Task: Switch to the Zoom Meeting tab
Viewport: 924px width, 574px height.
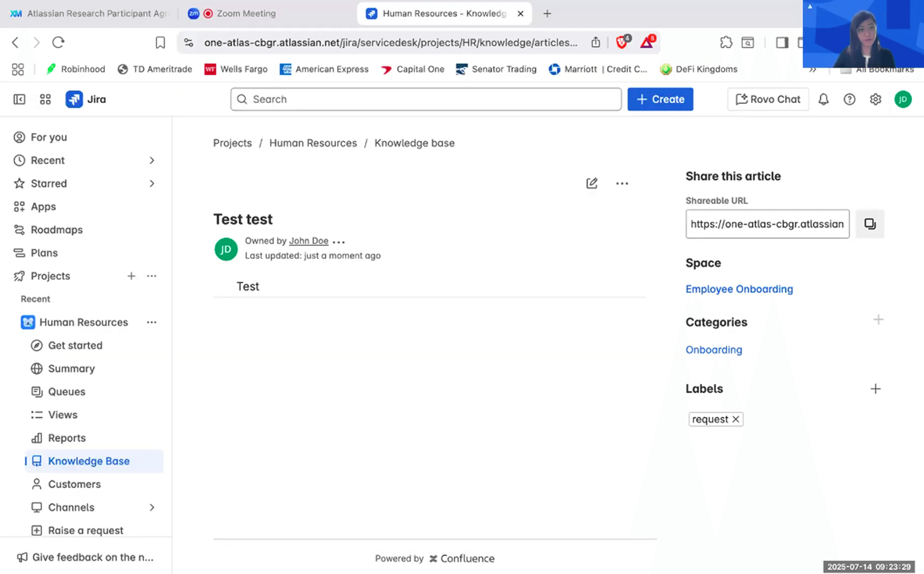Action: click(x=246, y=14)
